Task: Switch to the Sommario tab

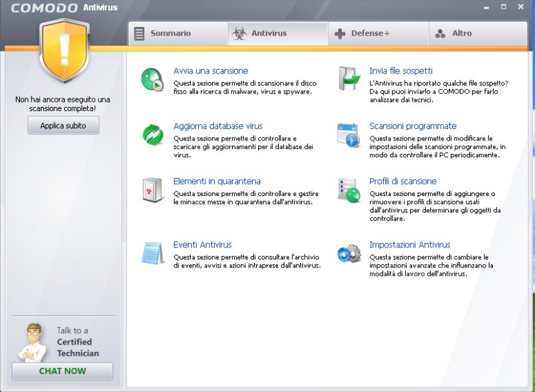Action: (x=178, y=33)
